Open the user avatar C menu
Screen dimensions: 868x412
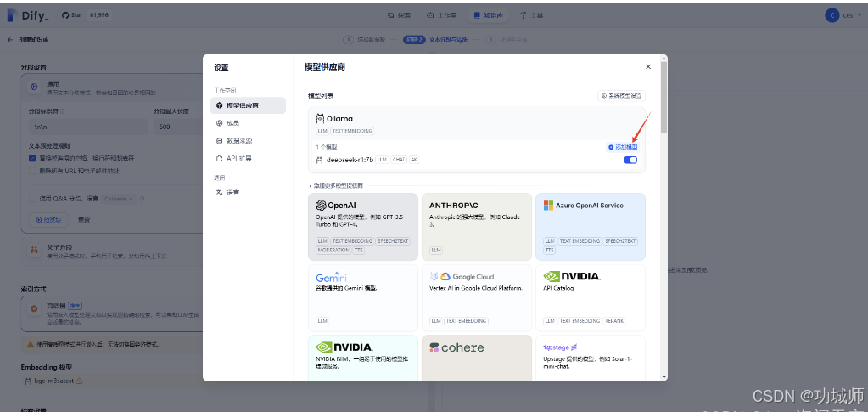pos(832,15)
